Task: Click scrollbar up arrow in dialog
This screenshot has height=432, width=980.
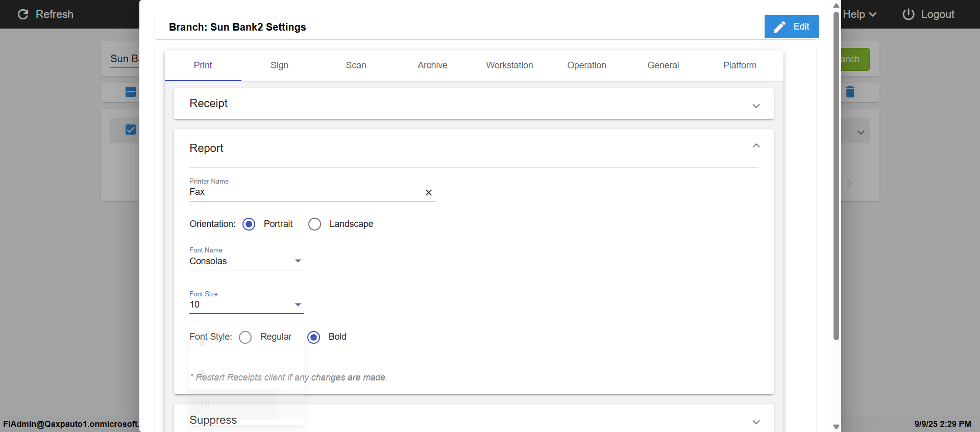Action: click(x=836, y=6)
